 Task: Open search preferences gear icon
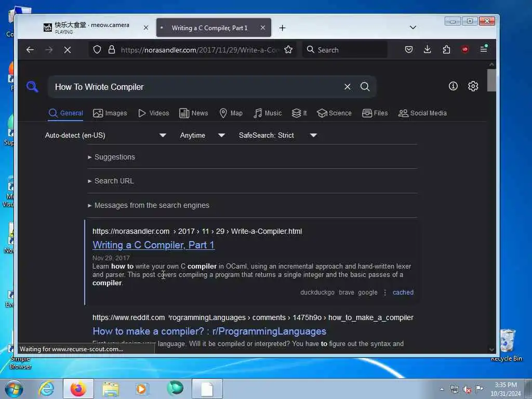click(473, 86)
